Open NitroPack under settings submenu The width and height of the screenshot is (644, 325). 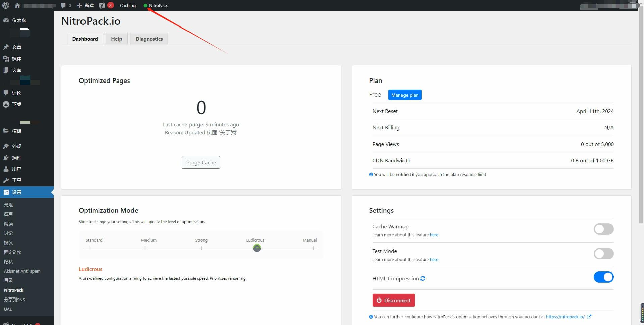coord(14,290)
